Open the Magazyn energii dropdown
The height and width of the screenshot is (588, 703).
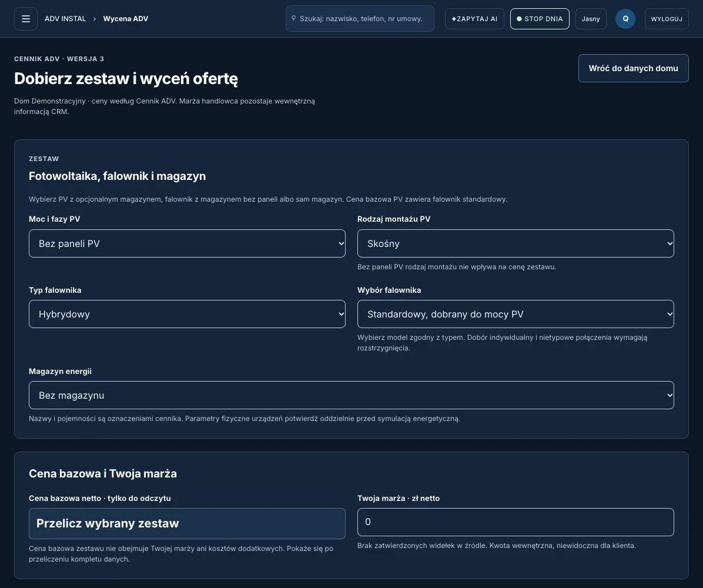(351, 395)
